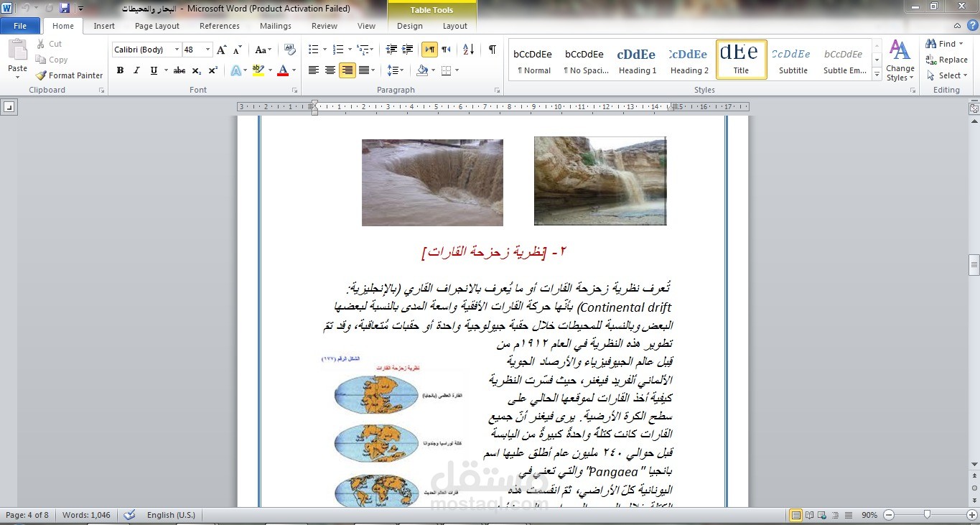Apply strikethrough formatting
Image resolution: width=980 pixels, height=525 pixels.
pyautogui.click(x=179, y=70)
